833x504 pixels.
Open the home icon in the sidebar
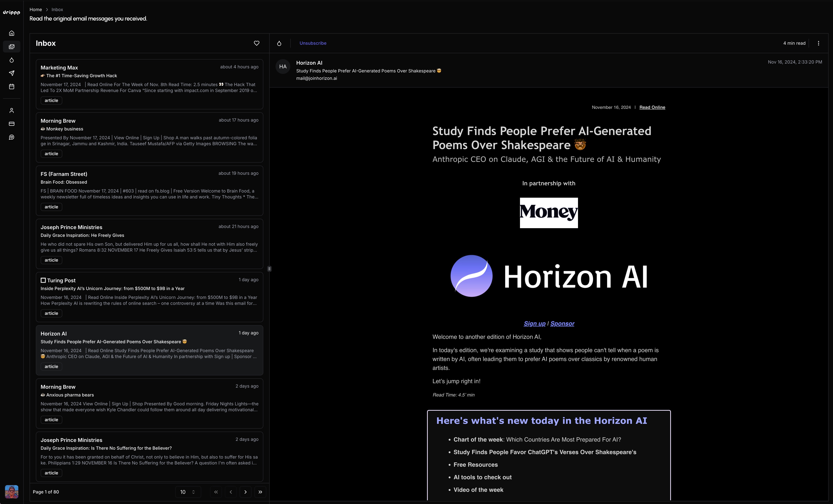(x=11, y=33)
